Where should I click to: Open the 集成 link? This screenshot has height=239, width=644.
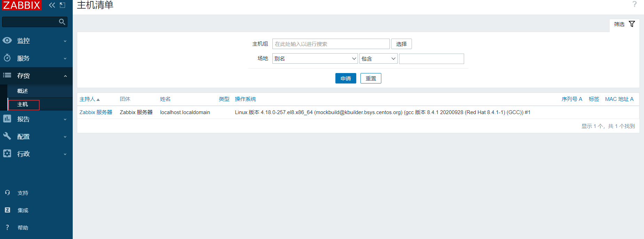23,210
